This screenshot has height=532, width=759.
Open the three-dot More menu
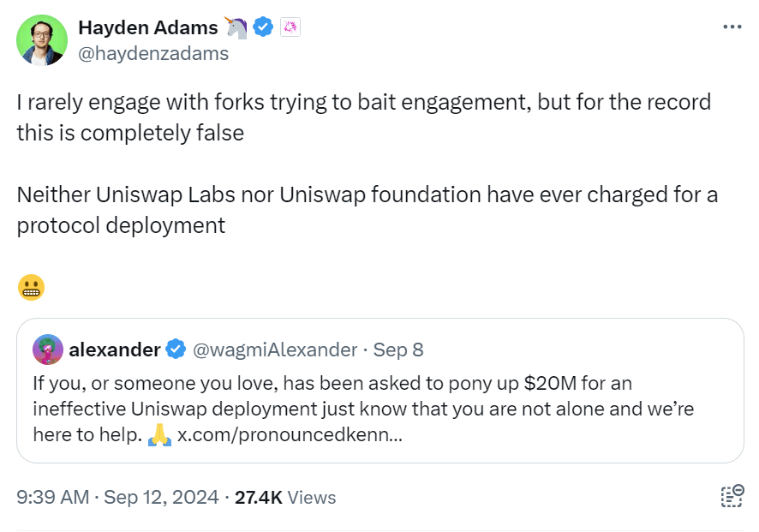point(732,27)
